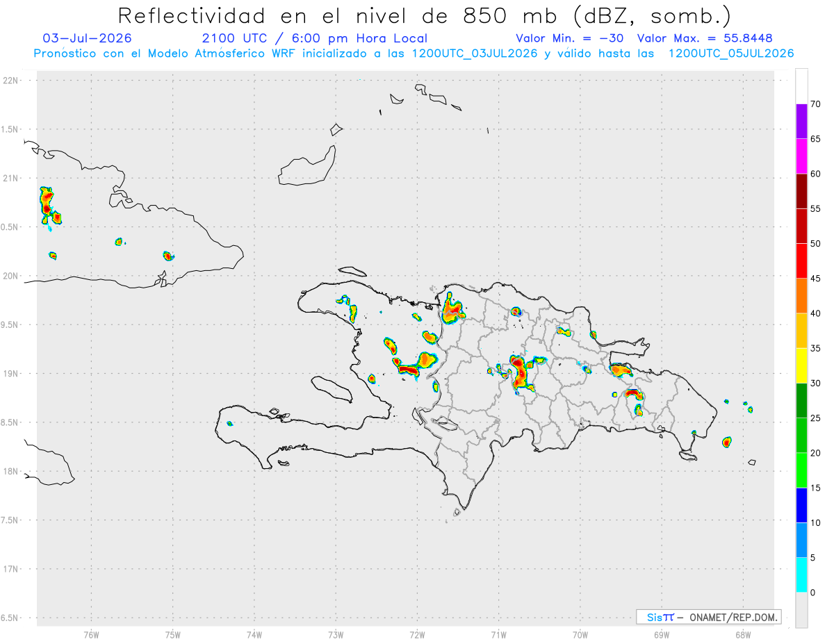Viewport: 834px width, 644px height.
Task: Click the date '03-Jul-2026'
Action: pos(87,38)
